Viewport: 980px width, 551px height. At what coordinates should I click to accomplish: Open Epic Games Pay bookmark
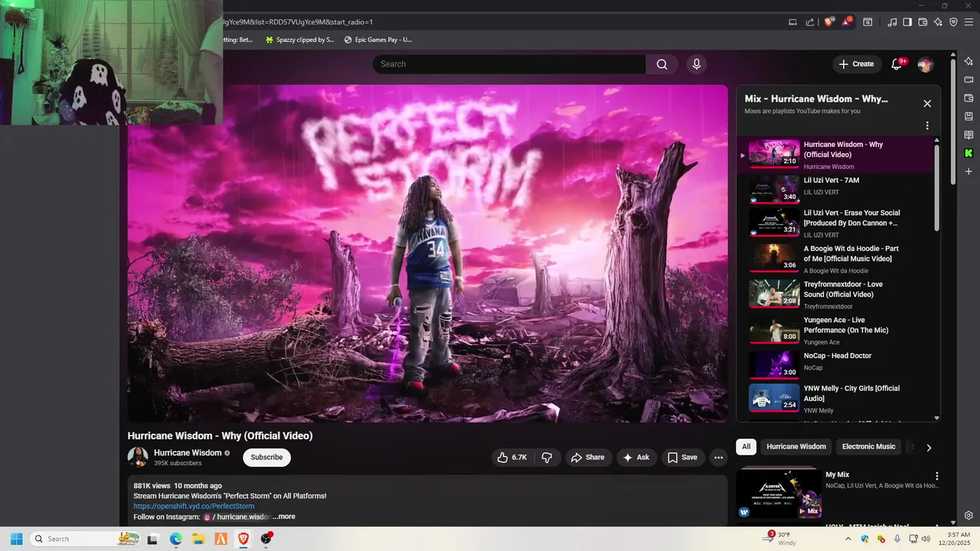point(378,40)
